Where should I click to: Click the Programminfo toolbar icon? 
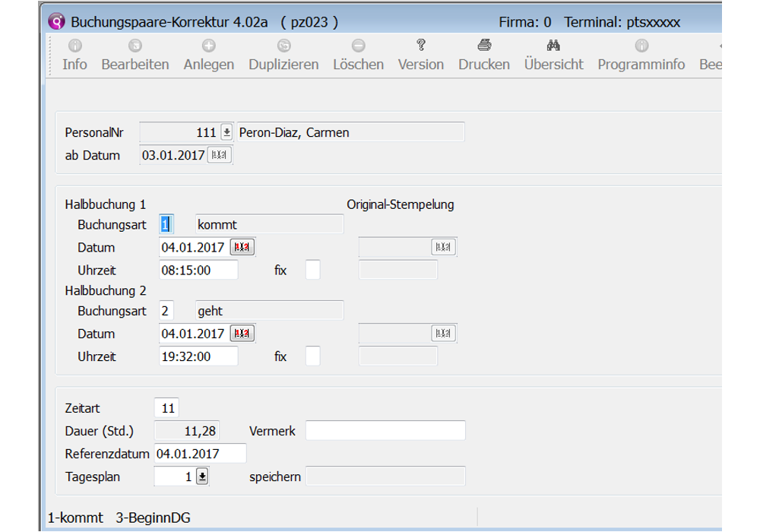641,46
